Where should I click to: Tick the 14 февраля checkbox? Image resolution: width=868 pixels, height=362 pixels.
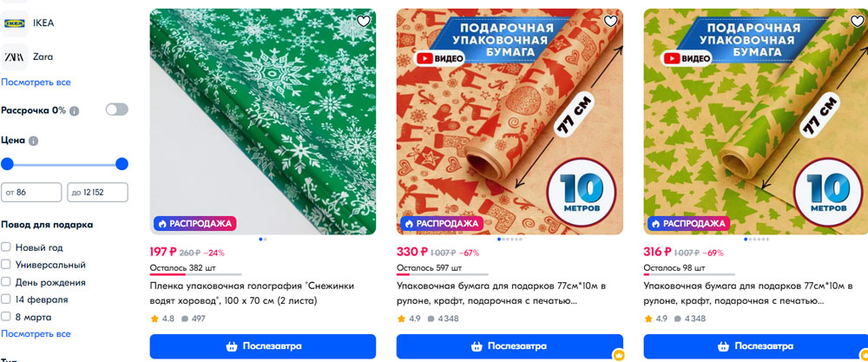tap(6, 299)
